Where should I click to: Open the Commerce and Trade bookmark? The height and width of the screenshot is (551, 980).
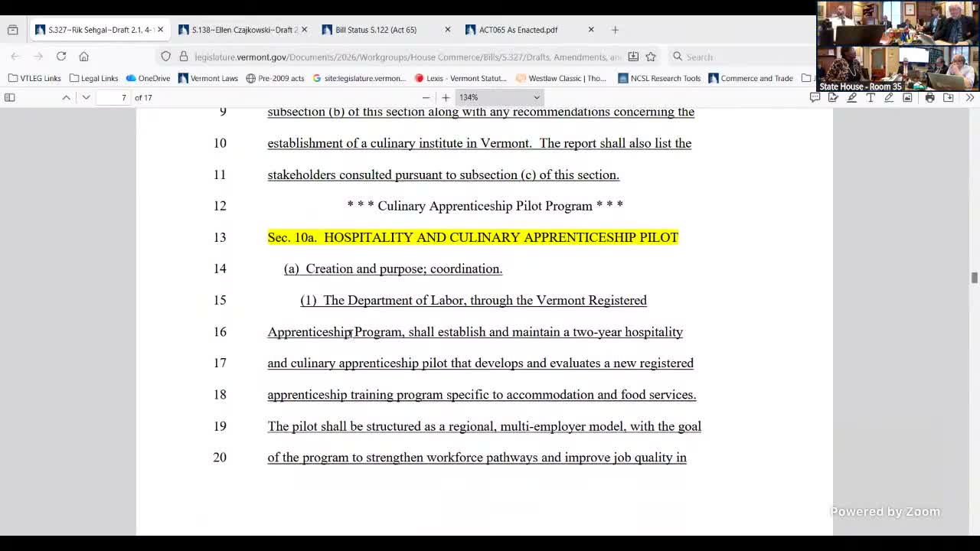point(751,78)
